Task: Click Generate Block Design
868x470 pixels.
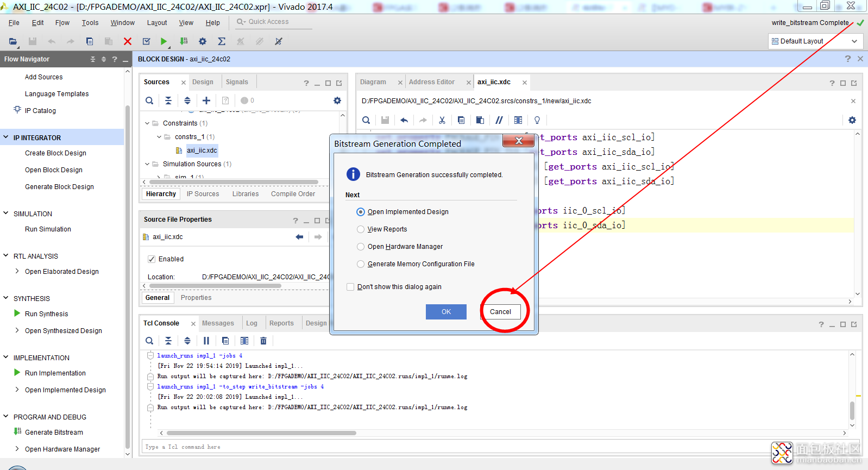Action: tap(59, 187)
